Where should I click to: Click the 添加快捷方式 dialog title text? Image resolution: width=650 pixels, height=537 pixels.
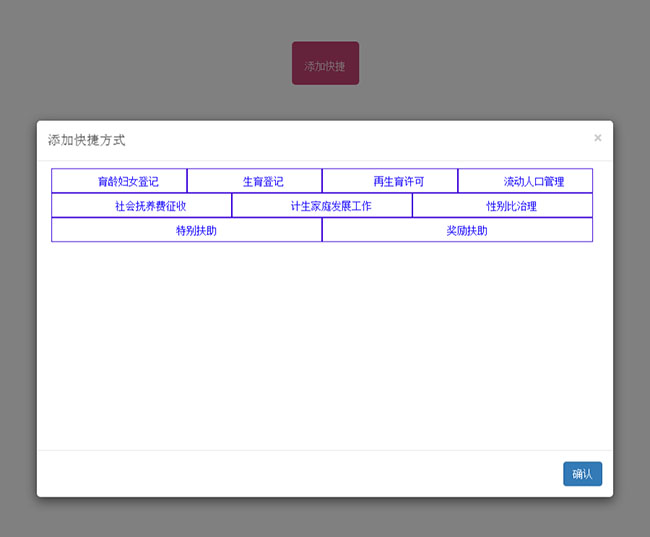[87, 140]
